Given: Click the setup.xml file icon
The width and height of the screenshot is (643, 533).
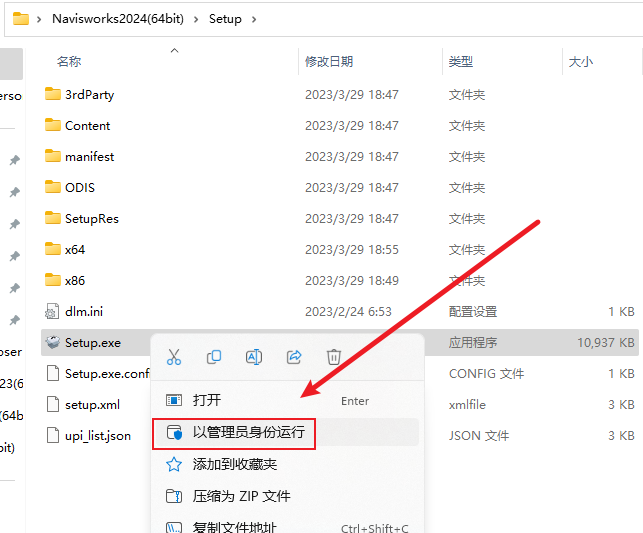Looking at the screenshot, I should click(52, 404).
